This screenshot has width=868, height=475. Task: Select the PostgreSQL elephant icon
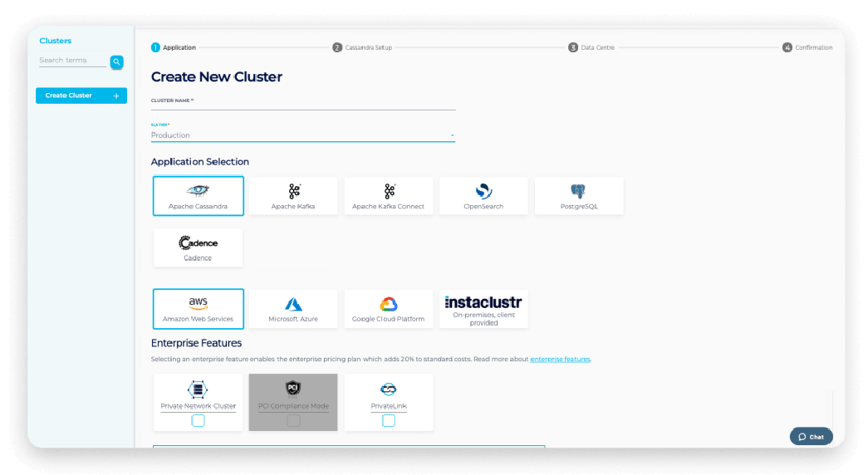coord(578,192)
